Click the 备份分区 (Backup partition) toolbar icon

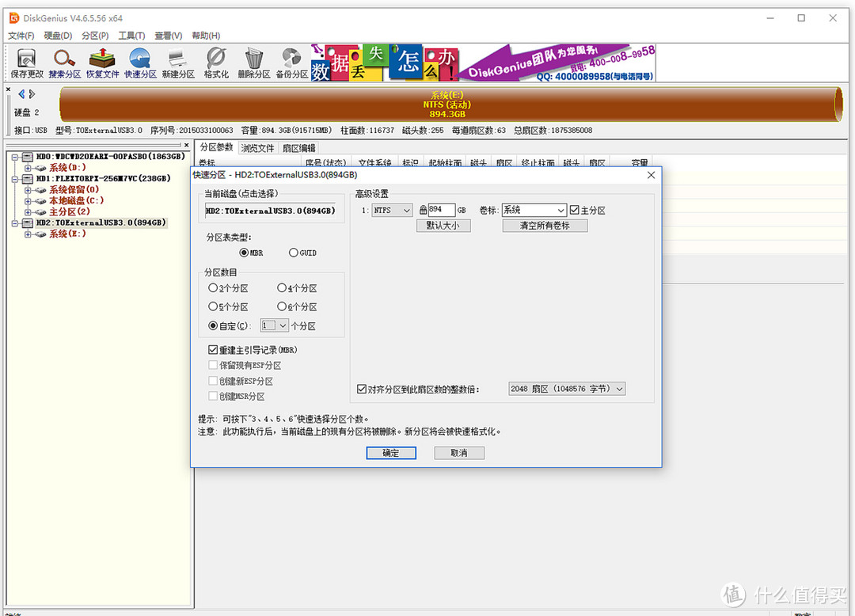point(291,63)
